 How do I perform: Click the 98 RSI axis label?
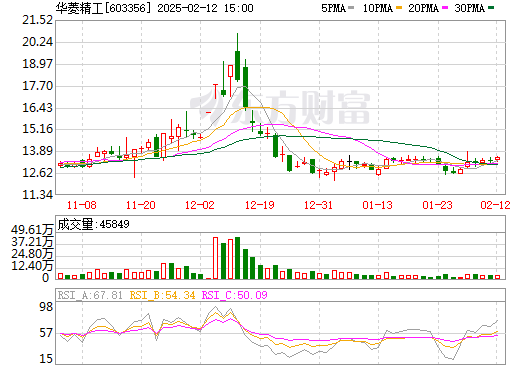tap(46, 307)
